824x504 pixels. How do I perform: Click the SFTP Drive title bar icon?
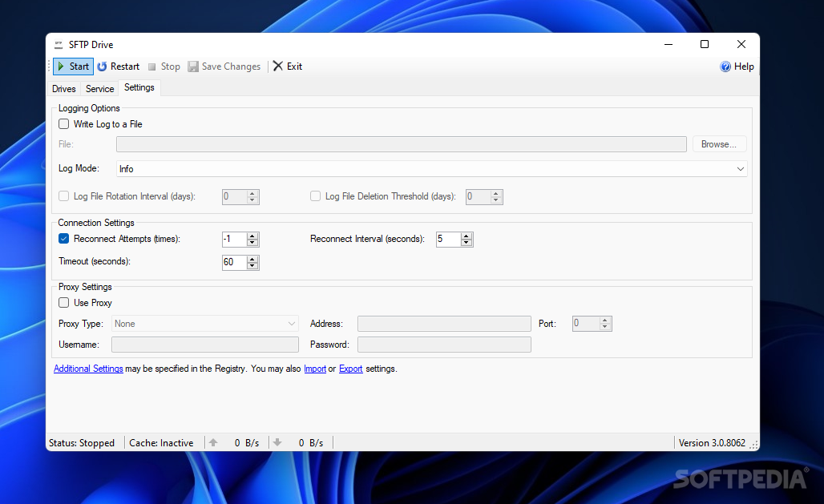point(59,45)
